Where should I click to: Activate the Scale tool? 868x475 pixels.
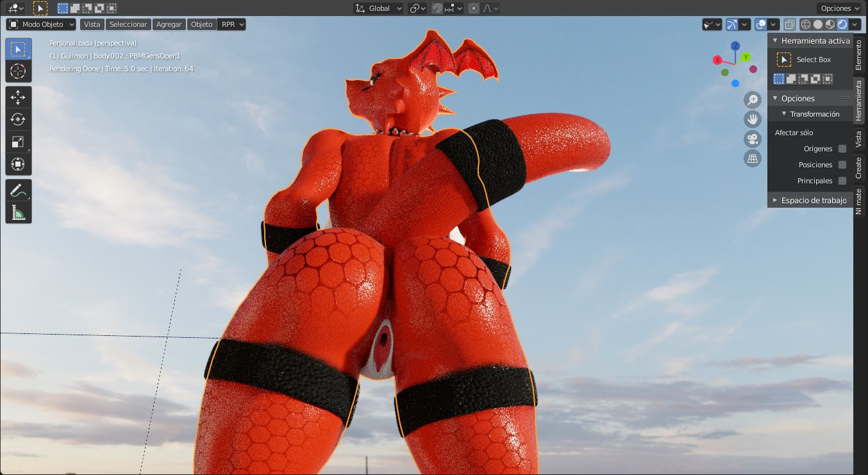click(x=18, y=142)
